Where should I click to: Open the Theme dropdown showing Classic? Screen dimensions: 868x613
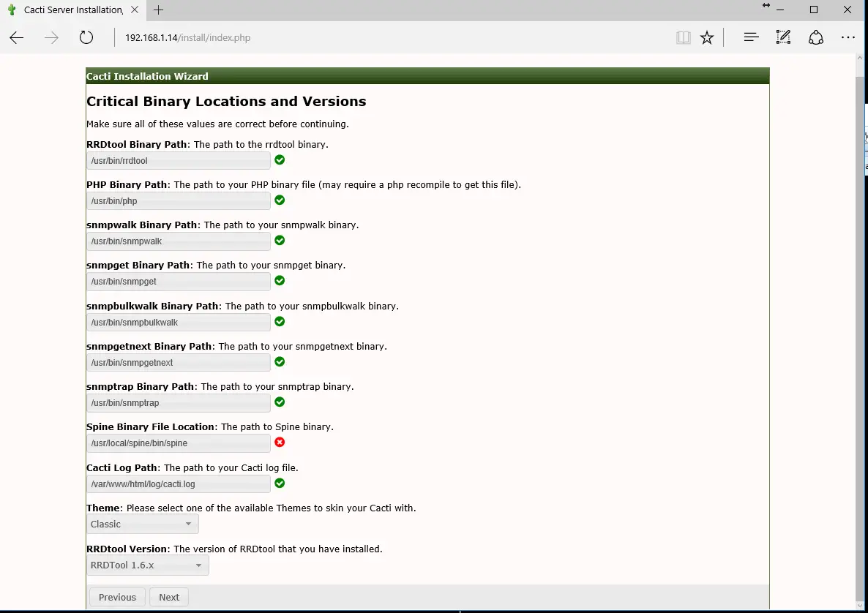pyautogui.click(x=142, y=524)
